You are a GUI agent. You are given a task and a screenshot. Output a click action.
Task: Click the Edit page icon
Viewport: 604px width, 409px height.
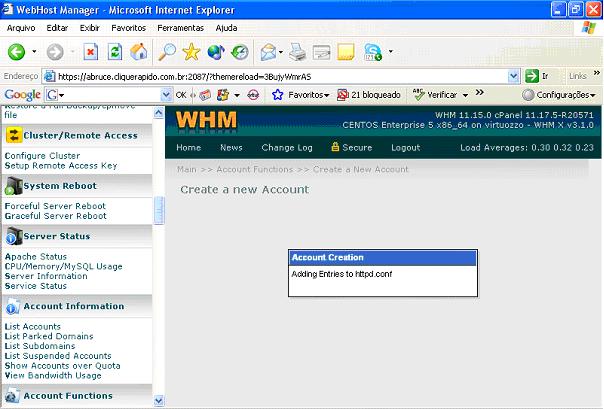click(x=321, y=52)
